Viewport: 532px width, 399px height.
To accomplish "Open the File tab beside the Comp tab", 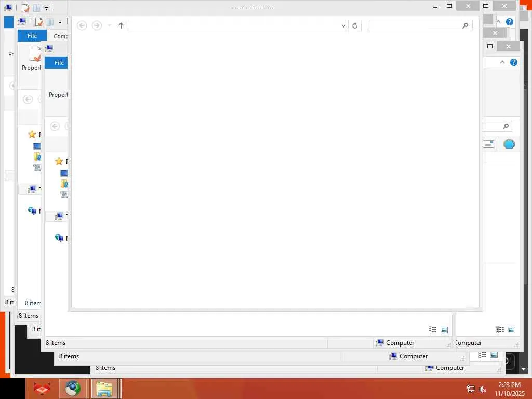I will 32,36.
